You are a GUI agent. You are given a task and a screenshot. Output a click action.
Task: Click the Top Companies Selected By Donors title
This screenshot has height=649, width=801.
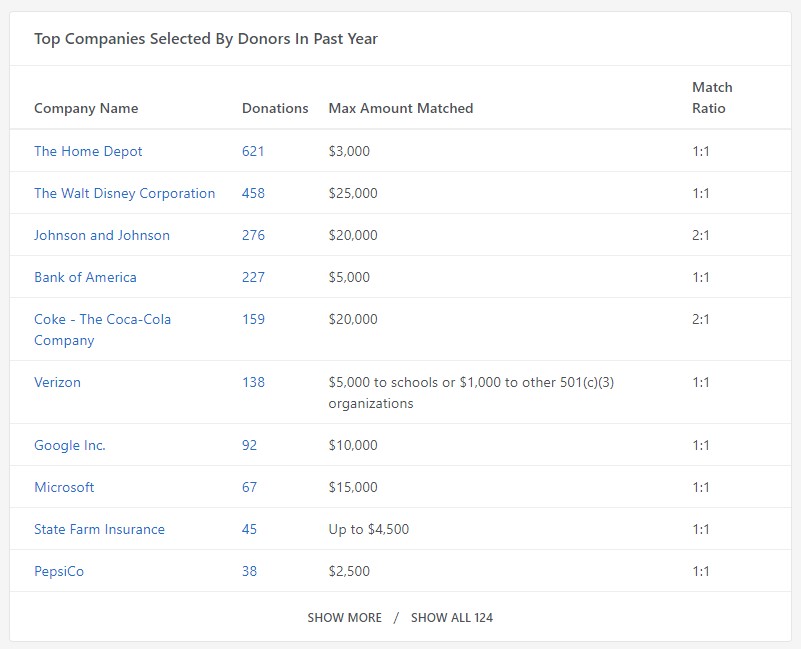click(x=206, y=39)
